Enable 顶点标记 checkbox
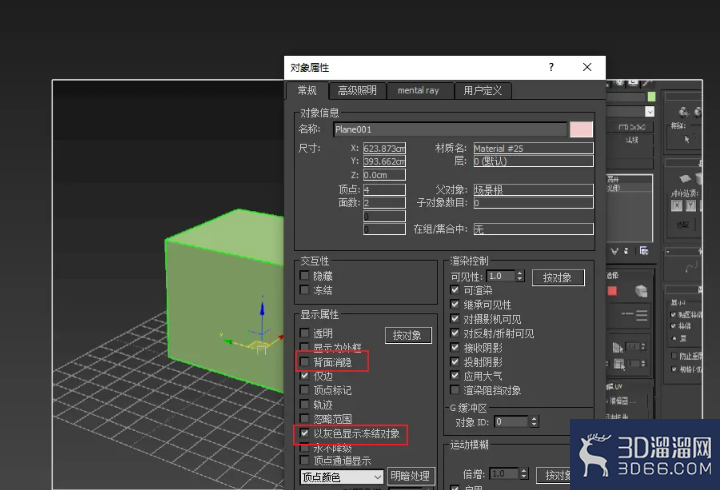This screenshot has height=490, width=720. coord(304,390)
